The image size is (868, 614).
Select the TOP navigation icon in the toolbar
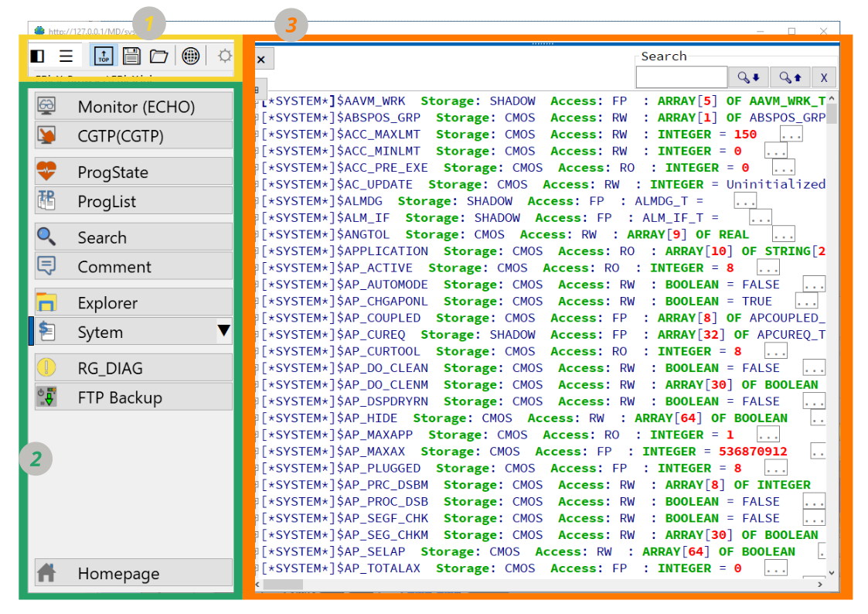pos(103,55)
